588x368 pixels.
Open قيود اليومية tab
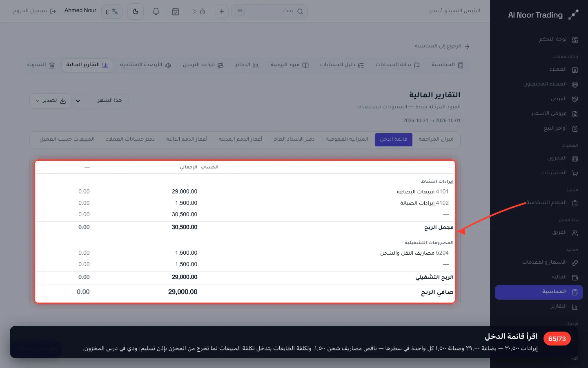point(290,65)
